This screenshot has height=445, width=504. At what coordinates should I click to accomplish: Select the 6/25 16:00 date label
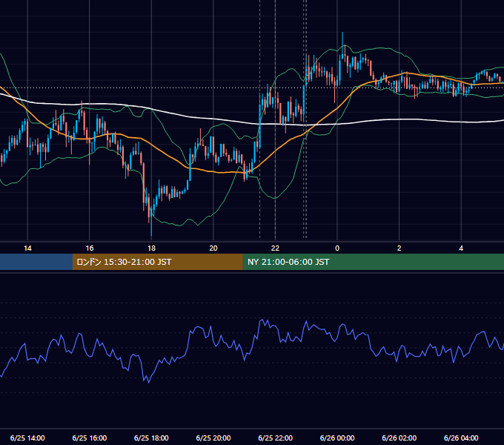point(90,438)
